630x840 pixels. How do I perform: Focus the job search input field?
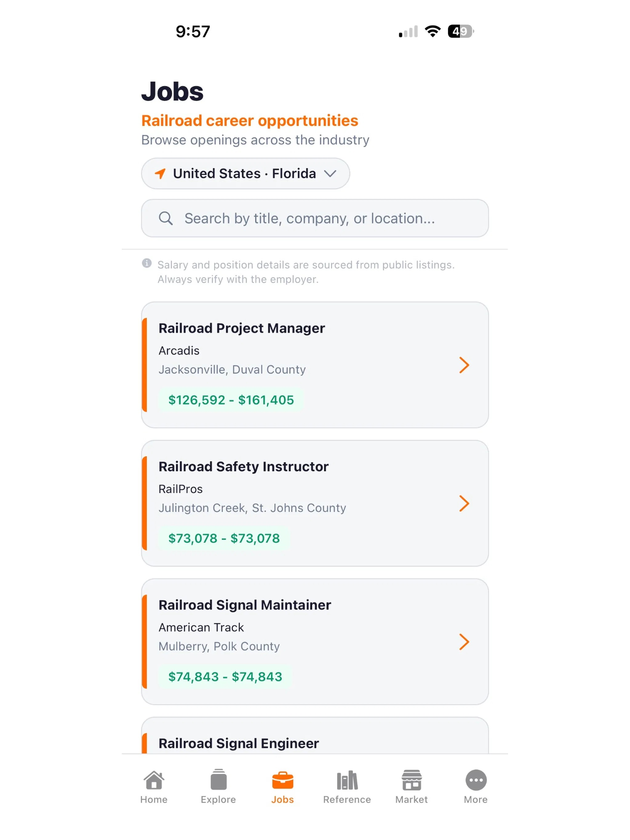pyautogui.click(x=315, y=218)
